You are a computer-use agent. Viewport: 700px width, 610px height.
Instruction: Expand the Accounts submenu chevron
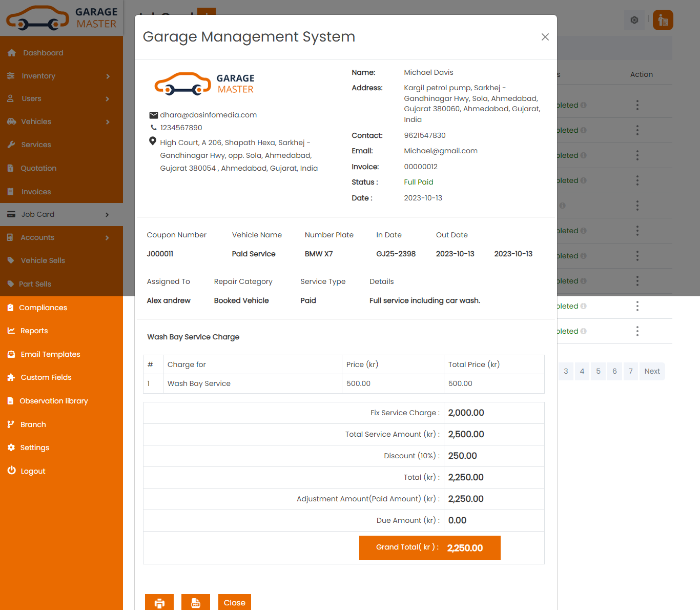click(x=108, y=237)
